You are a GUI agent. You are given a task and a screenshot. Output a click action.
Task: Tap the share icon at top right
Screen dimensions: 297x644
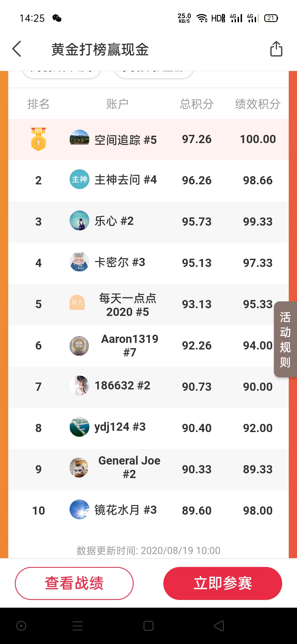276,49
